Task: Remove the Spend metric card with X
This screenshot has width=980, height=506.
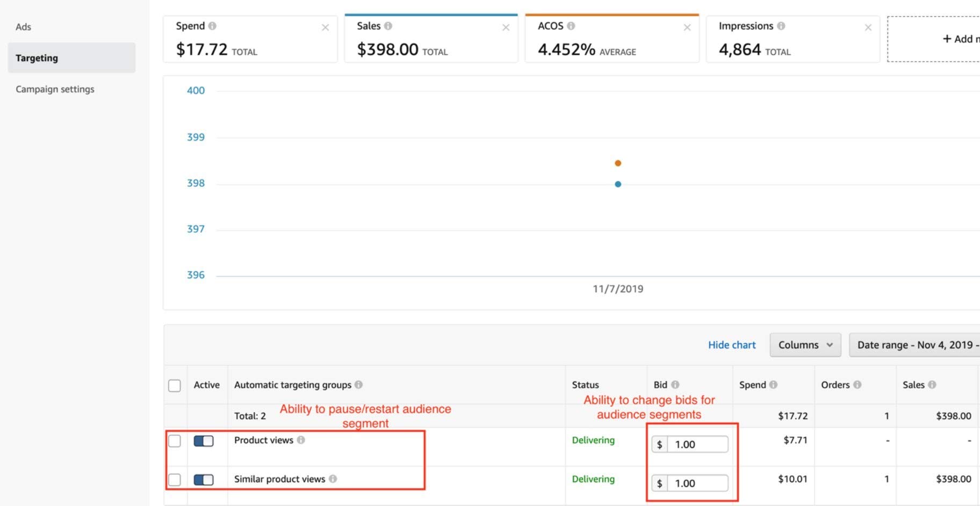Action: 325,27
